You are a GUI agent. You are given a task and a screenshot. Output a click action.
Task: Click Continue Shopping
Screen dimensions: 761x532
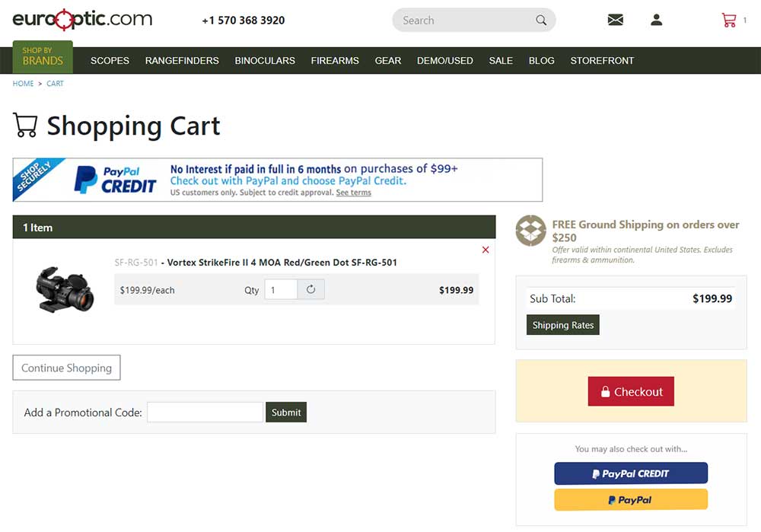(x=66, y=368)
